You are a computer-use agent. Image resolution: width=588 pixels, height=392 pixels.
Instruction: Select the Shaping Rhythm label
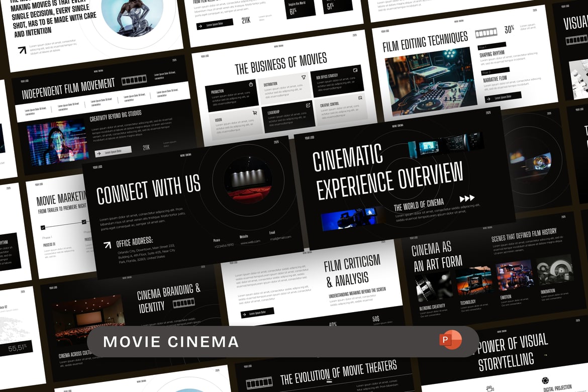click(492, 54)
